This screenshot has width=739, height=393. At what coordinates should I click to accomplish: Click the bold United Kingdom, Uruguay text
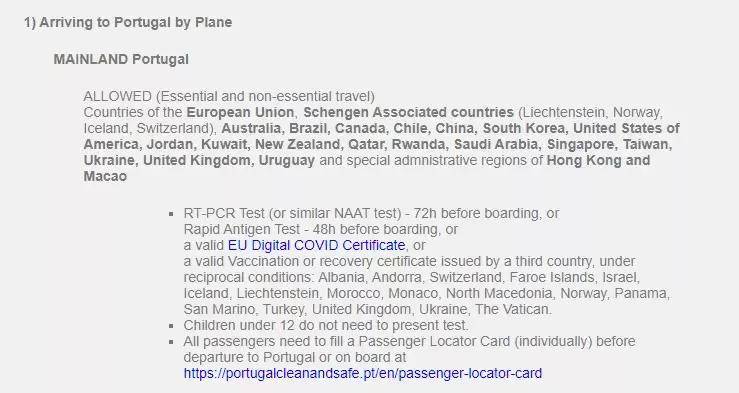pyautogui.click(x=229, y=161)
